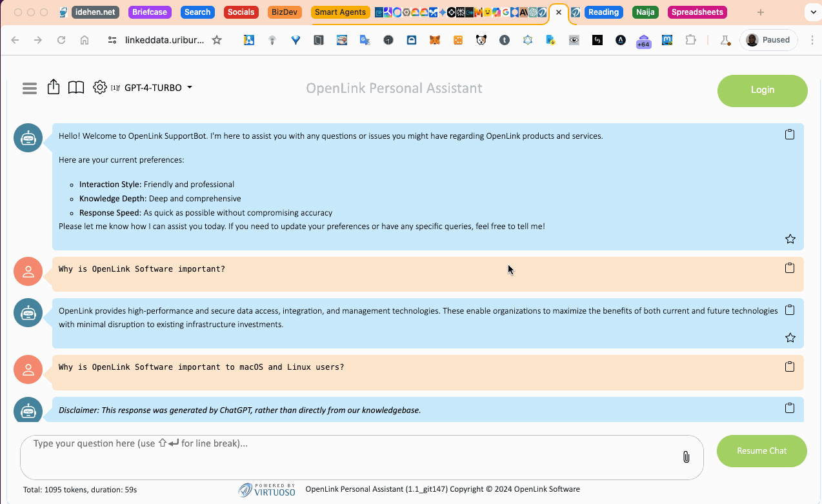
Task: Click the paperclip attachment icon
Action: point(686,457)
